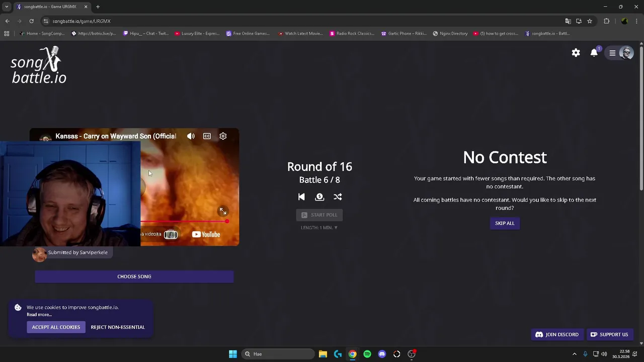Open a new browser tab
Viewport: 644px width, 362px height.
[98, 7]
